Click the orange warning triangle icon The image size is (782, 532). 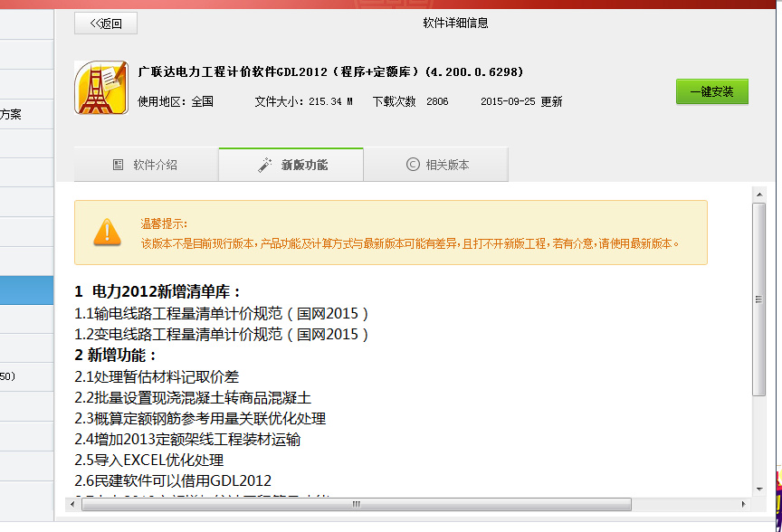click(107, 233)
